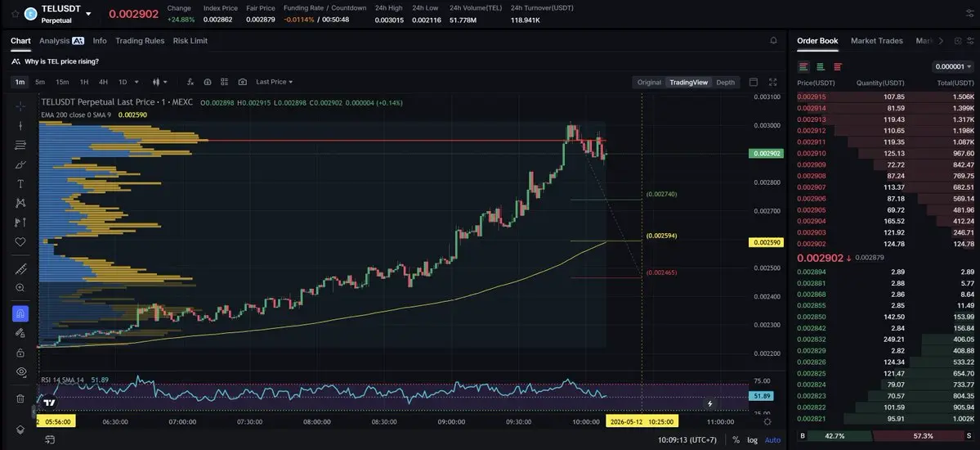Click "Why is TEL price rising?" link
This screenshot has height=450, width=980.
(x=62, y=61)
